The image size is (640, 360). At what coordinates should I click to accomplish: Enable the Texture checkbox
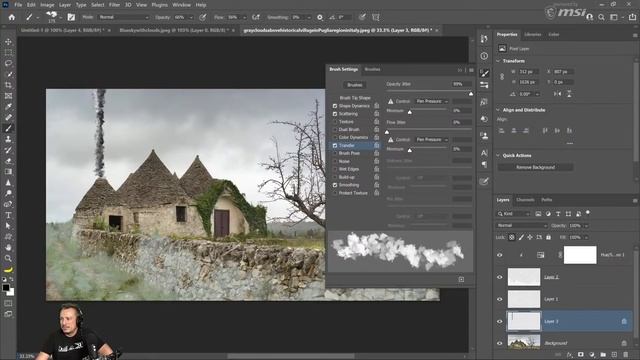point(335,122)
